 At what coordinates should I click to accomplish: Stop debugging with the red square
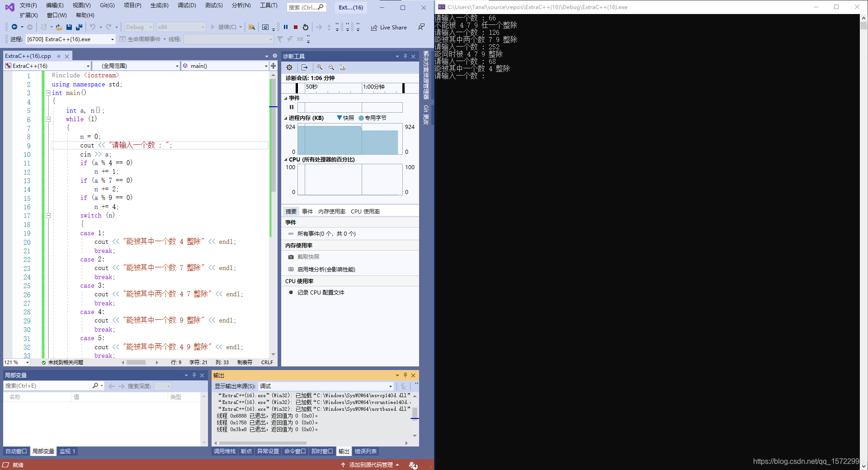[x=296, y=27]
